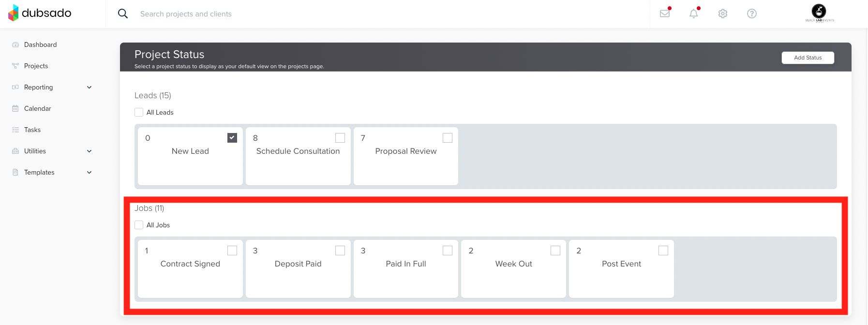
Task: Select the Paid In Full status card
Action: (406, 268)
